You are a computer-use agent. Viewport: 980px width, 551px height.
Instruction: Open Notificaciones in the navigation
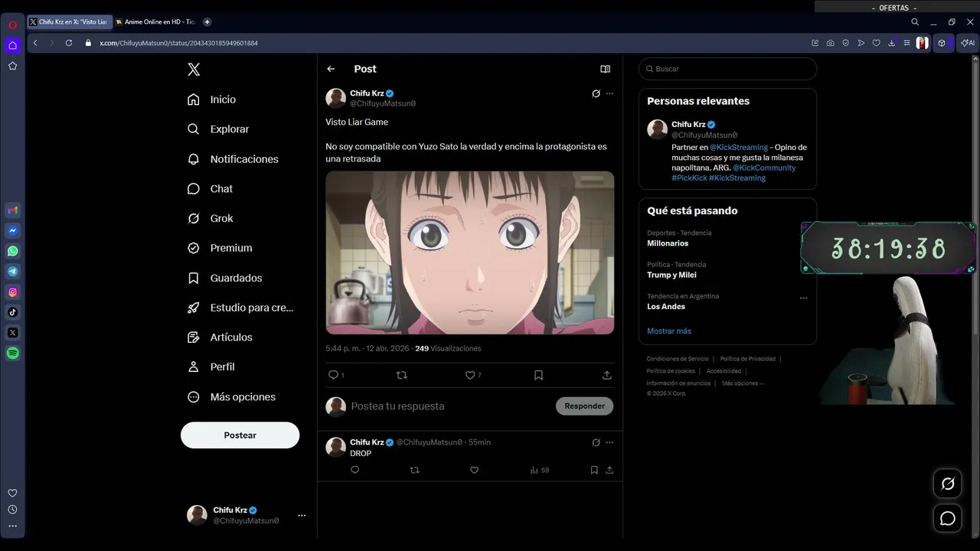234,159
